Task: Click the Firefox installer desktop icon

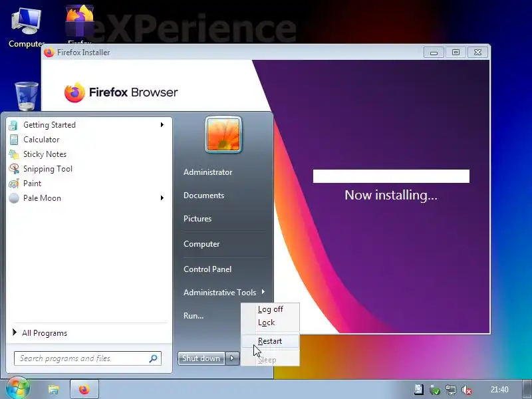Action: [x=79, y=24]
